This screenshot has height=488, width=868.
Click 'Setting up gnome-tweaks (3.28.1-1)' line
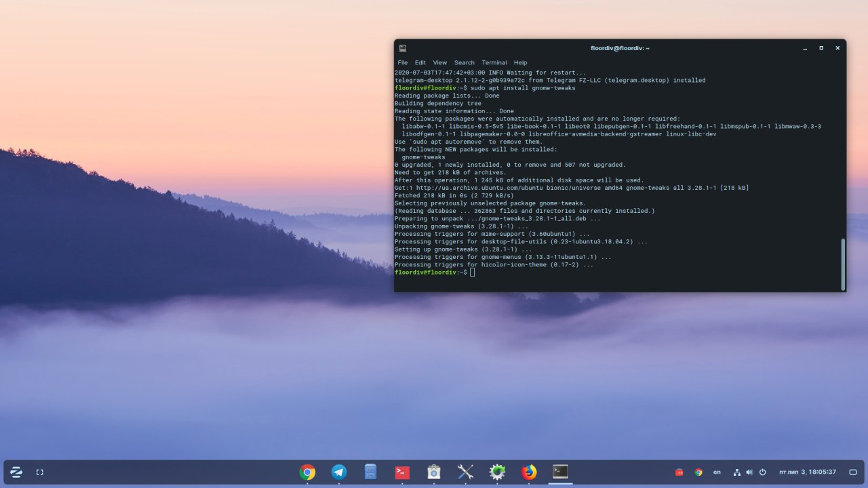[463, 249]
